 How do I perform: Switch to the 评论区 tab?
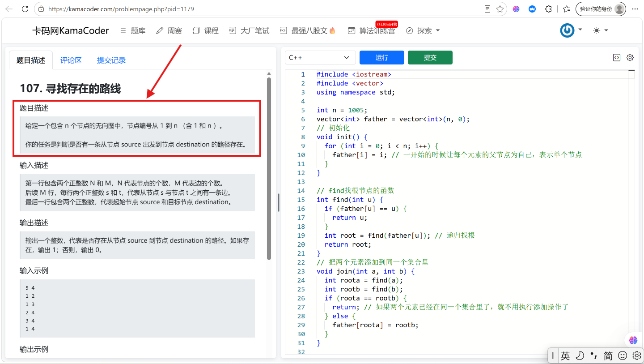[x=71, y=60]
